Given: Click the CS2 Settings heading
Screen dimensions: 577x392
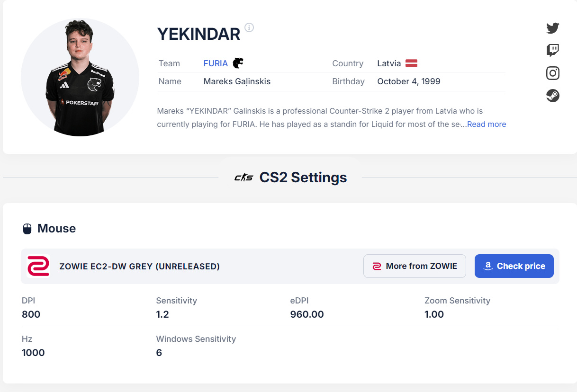Looking at the screenshot, I should click(x=303, y=178).
